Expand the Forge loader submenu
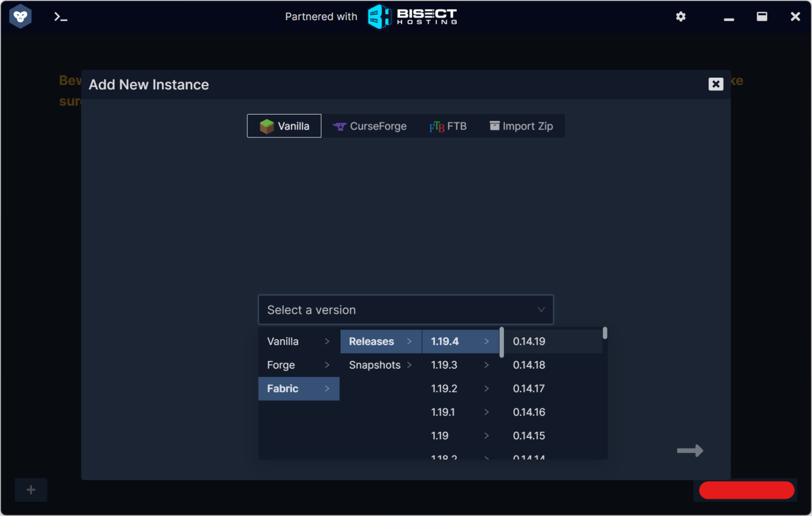Viewport: 812px width, 516px height. point(298,365)
